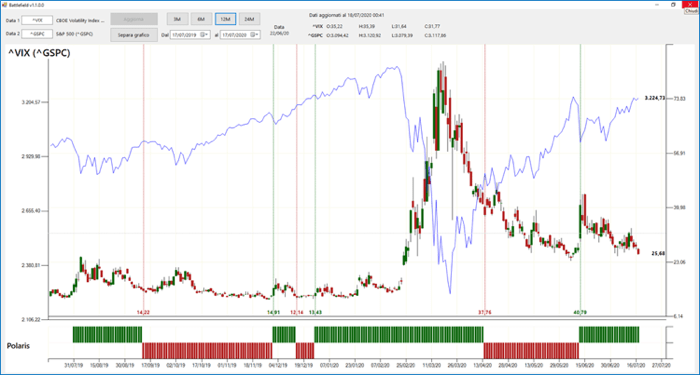Click the al date field 17/07/2020
700x375 pixels.
(240, 34)
